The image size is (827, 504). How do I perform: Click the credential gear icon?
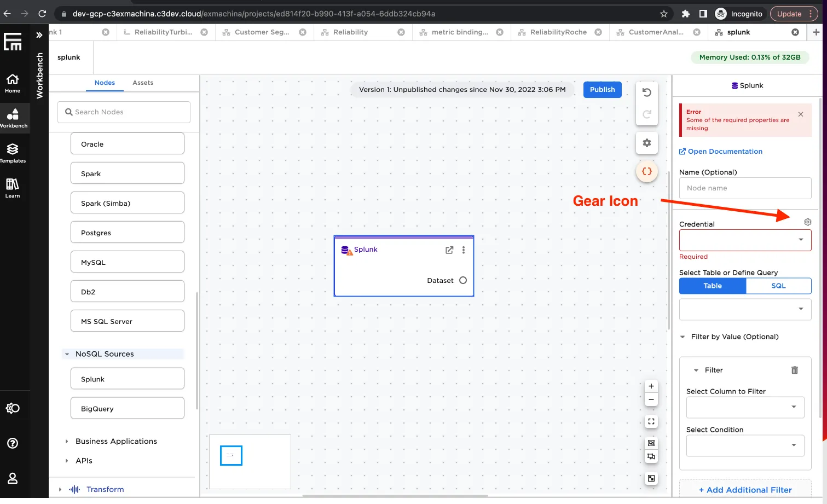tap(807, 222)
